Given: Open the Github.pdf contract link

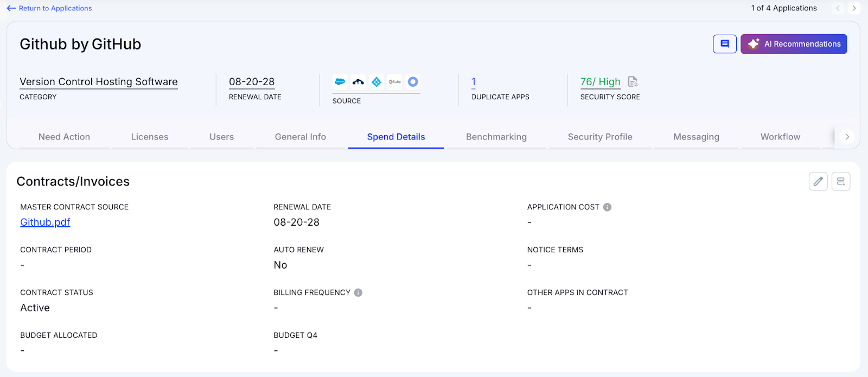Looking at the screenshot, I should click(45, 222).
